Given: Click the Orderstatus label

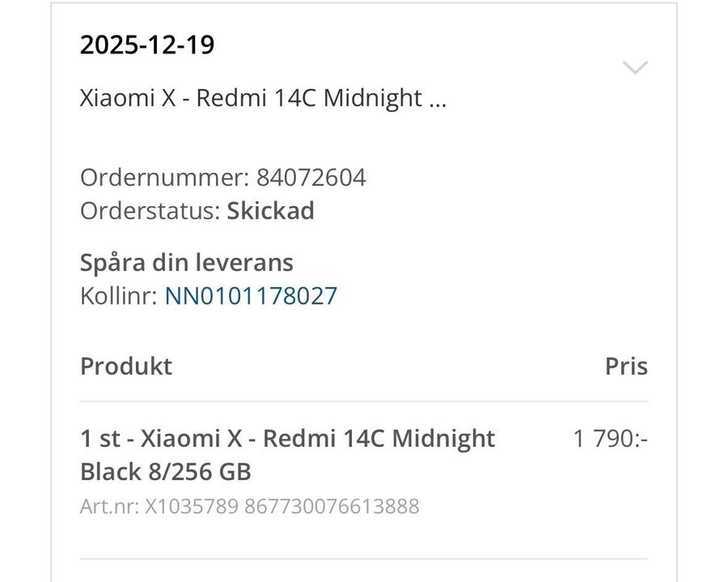Looking at the screenshot, I should tap(150, 211).
